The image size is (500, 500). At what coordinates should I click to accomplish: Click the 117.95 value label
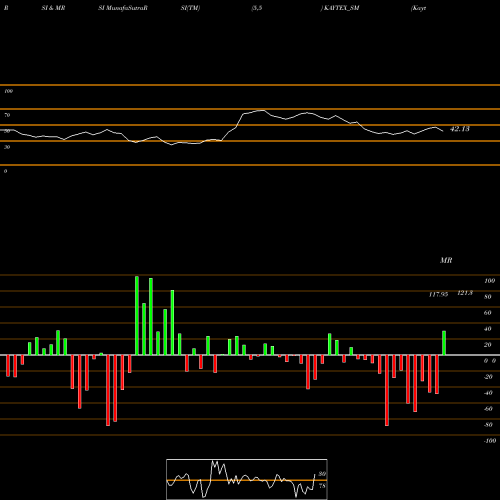438,294
